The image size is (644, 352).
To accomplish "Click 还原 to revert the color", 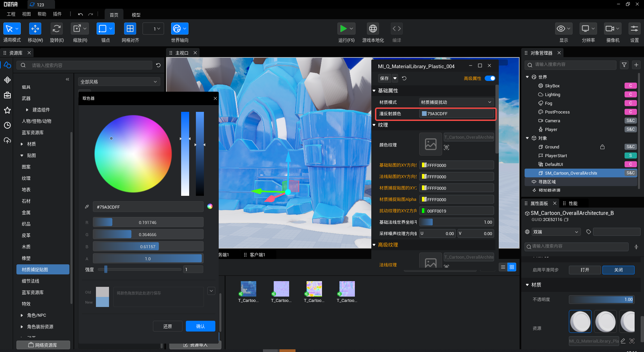I will click(168, 326).
